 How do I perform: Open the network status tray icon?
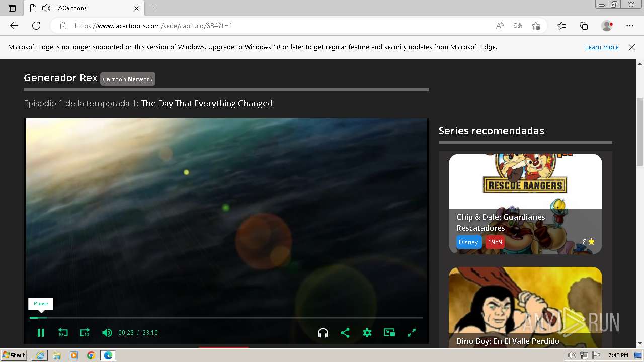coord(584,355)
